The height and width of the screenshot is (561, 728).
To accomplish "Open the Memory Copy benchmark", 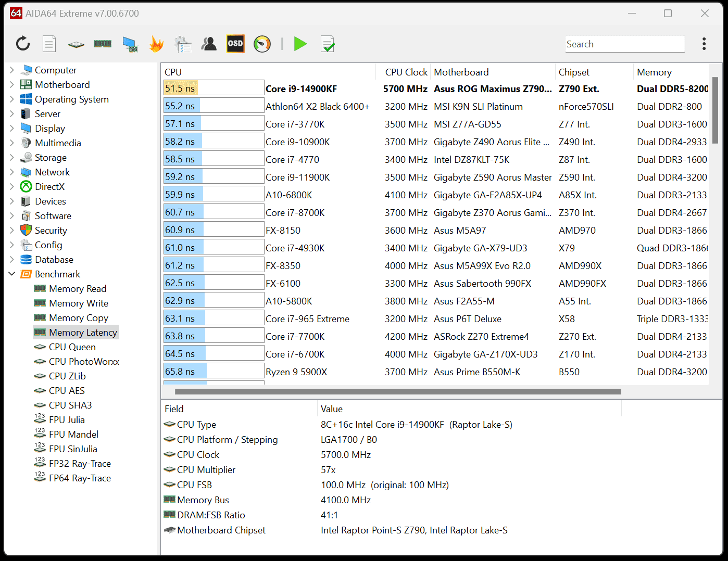I will (79, 317).
